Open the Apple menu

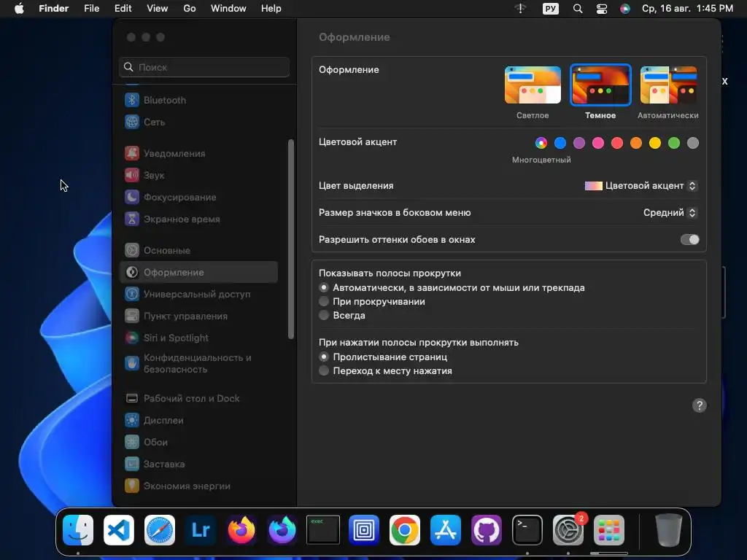coord(19,9)
